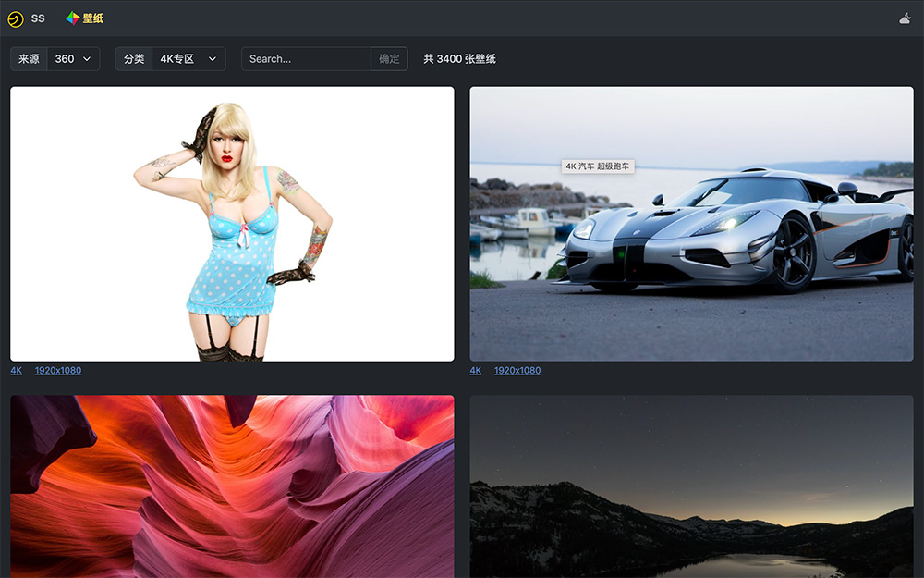The image size is (924, 578).
Task: Focus the Search... input field
Action: coord(306,59)
